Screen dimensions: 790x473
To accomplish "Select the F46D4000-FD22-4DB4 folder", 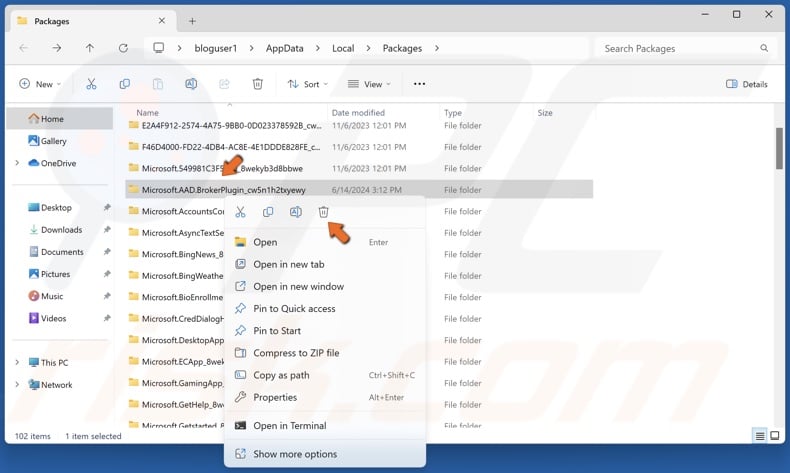I will pos(359,147).
